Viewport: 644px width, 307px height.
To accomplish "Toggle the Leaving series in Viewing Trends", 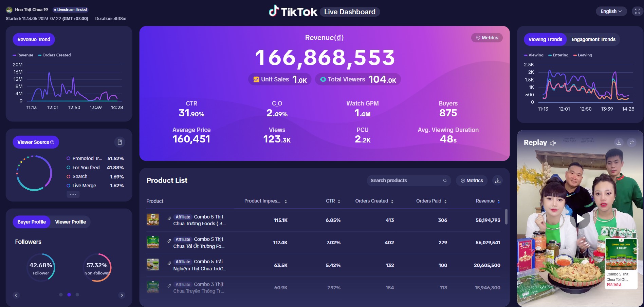I will pos(583,55).
